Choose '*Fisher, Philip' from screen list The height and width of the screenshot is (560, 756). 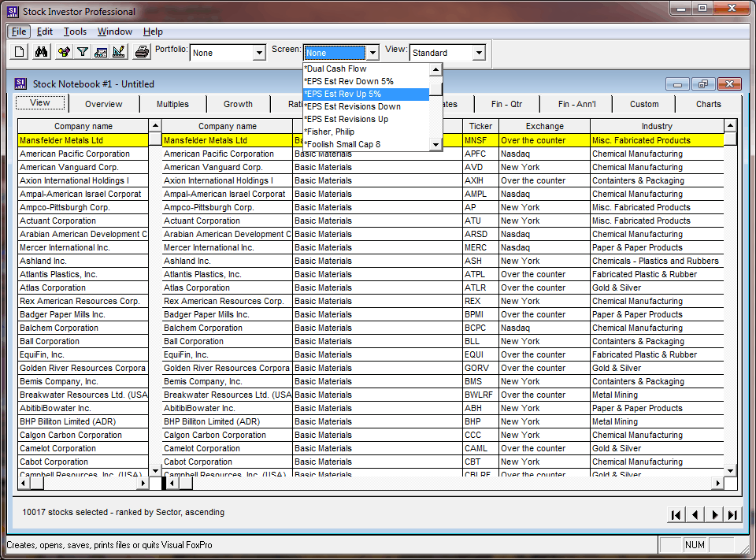click(x=330, y=132)
